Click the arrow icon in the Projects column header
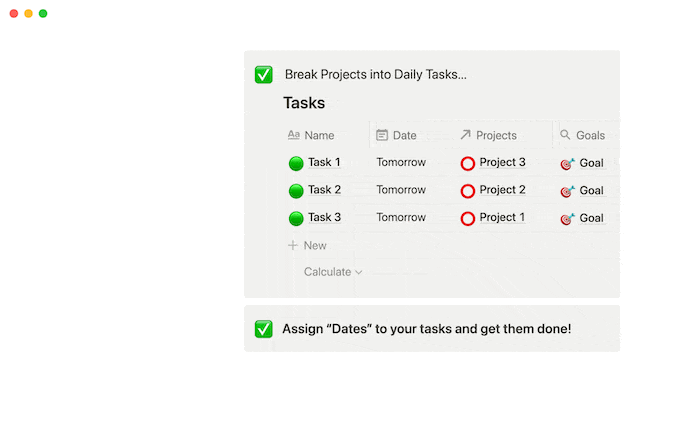 [x=465, y=134]
